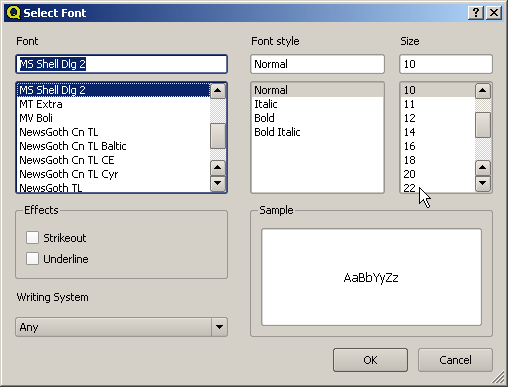This screenshot has height=387, width=508.
Task: Click the QGIS logo icon in title bar
Action: pos(13,13)
